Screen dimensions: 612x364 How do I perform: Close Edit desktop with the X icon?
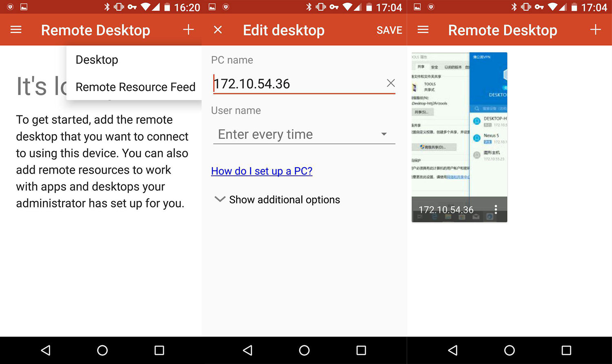(x=218, y=30)
